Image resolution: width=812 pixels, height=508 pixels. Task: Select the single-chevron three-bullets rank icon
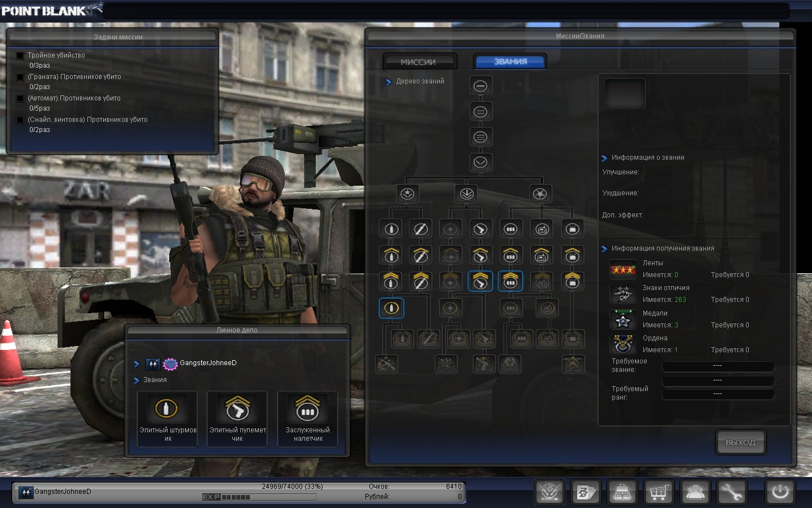510,255
